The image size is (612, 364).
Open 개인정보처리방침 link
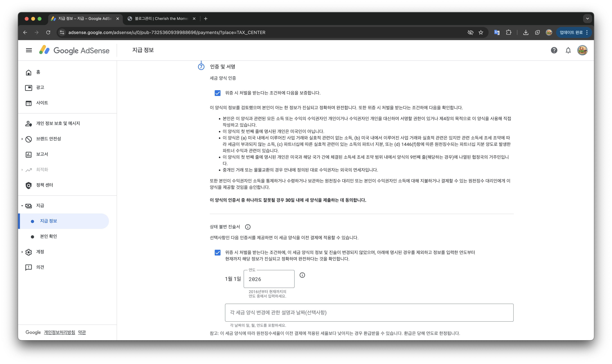pyautogui.click(x=59, y=333)
